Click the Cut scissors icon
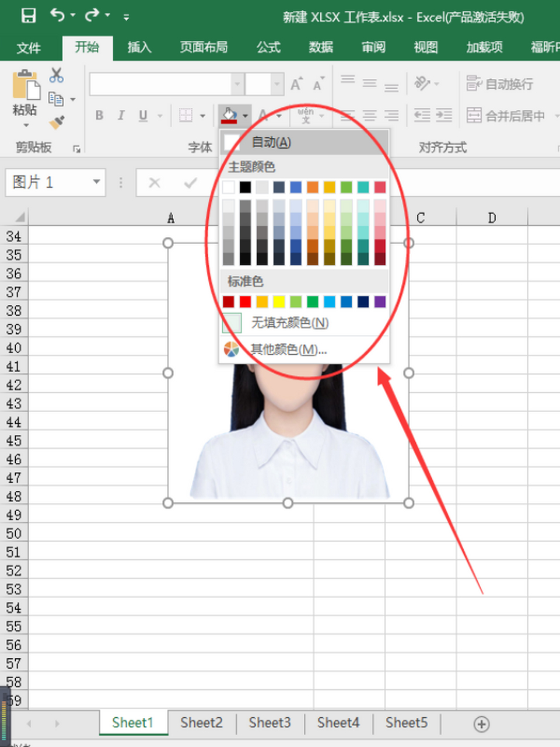The image size is (560, 747). point(57,75)
